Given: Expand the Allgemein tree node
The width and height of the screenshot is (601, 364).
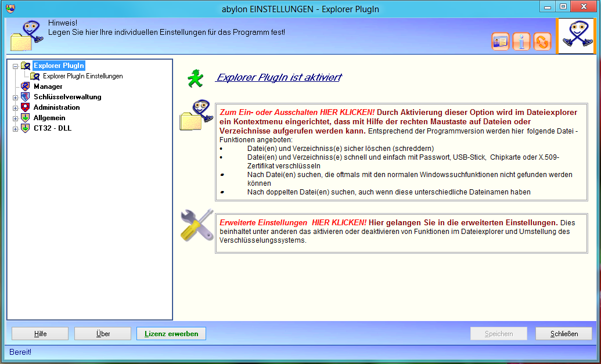Looking at the screenshot, I should [15, 118].
